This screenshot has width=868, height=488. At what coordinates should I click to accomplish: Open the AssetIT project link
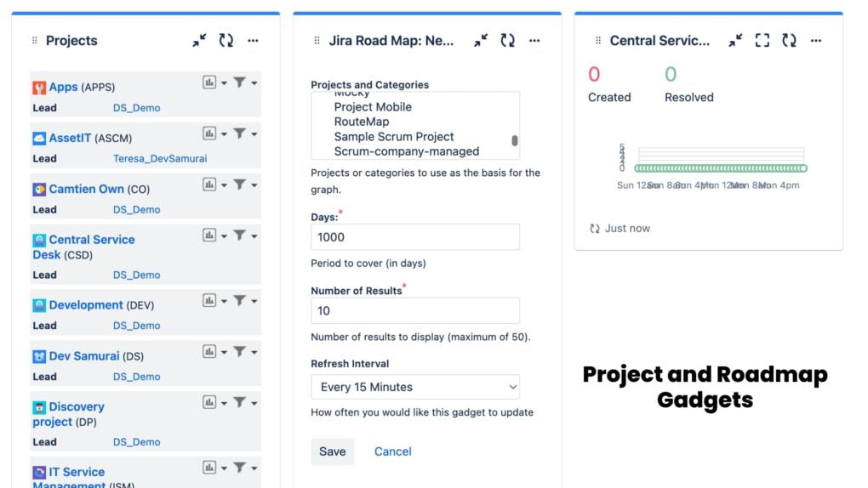pos(70,138)
